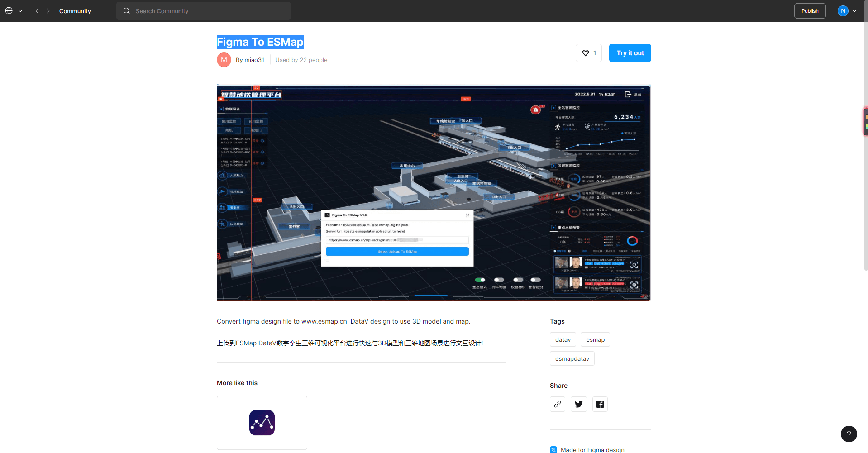Click the Publish button
The image size is (868, 453).
pyautogui.click(x=810, y=10)
